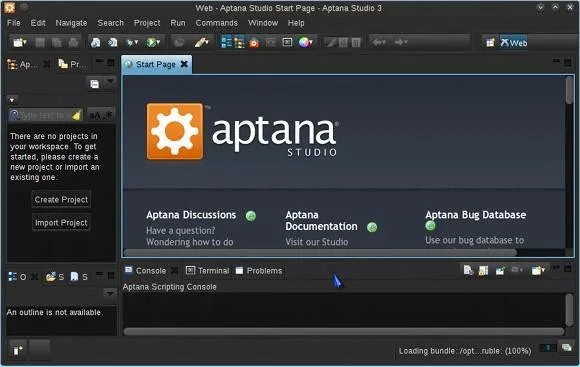Click the grayed Save icon in toolbar
The image size is (580, 367).
click(x=40, y=43)
